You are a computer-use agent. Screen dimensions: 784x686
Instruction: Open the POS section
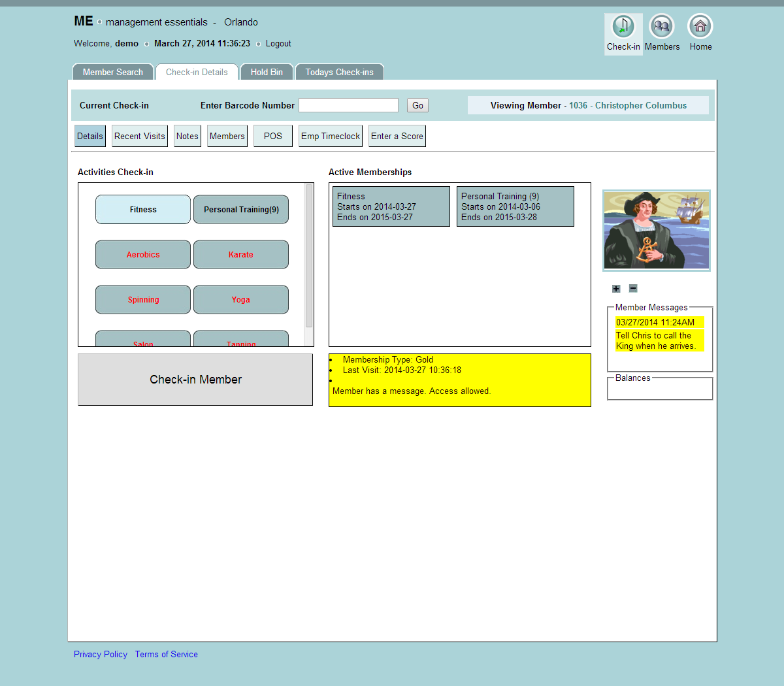pyautogui.click(x=272, y=136)
